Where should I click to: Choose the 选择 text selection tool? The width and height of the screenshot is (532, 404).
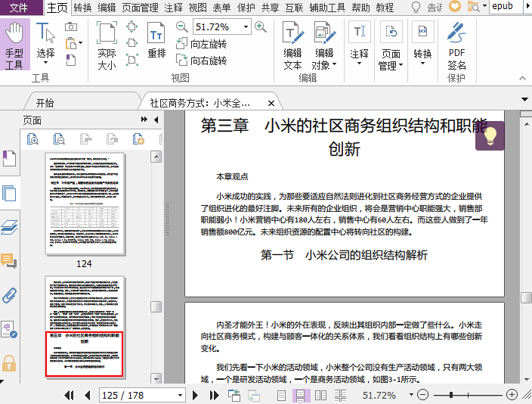45,44
